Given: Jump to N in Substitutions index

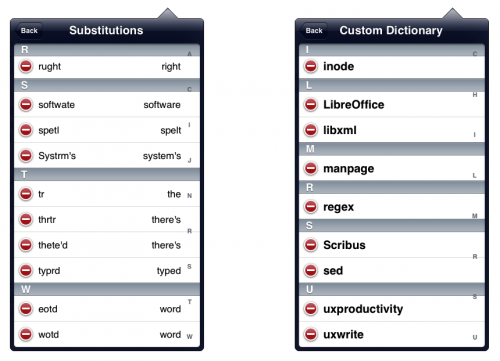Looking at the screenshot, I should 189,196.
